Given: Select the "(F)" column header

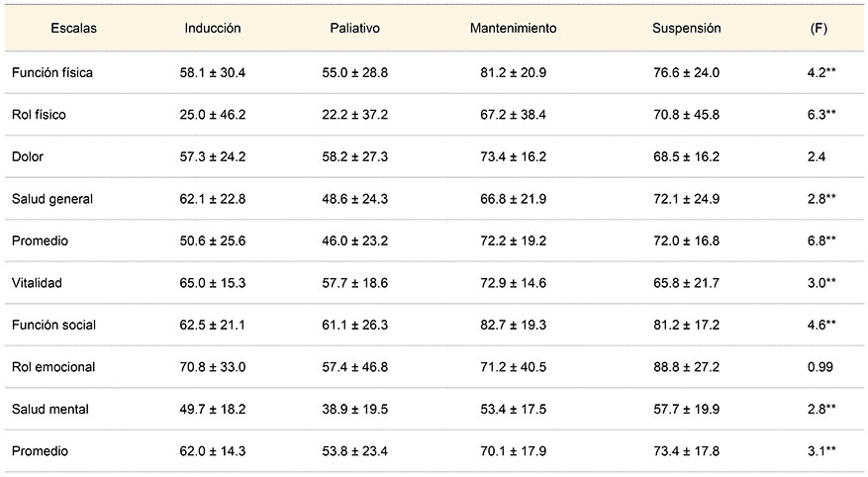Looking at the screenshot, I should [x=819, y=29].
